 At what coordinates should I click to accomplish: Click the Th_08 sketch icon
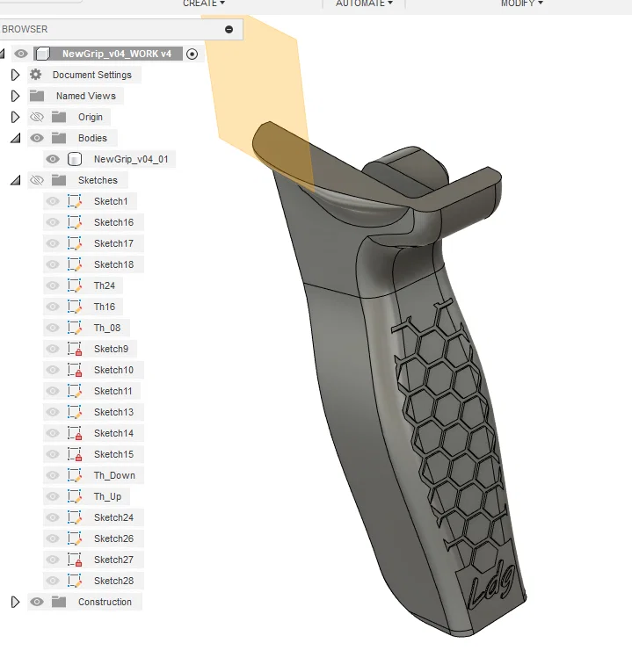tap(75, 328)
